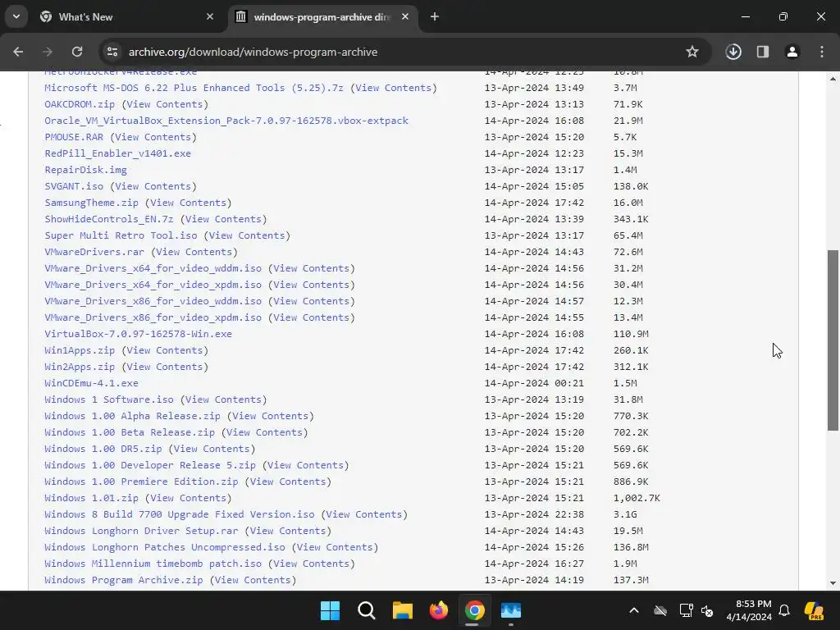Screen dimensions: 840x630
Task: Open the tab search dropdown
Action: [x=16, y=16]
